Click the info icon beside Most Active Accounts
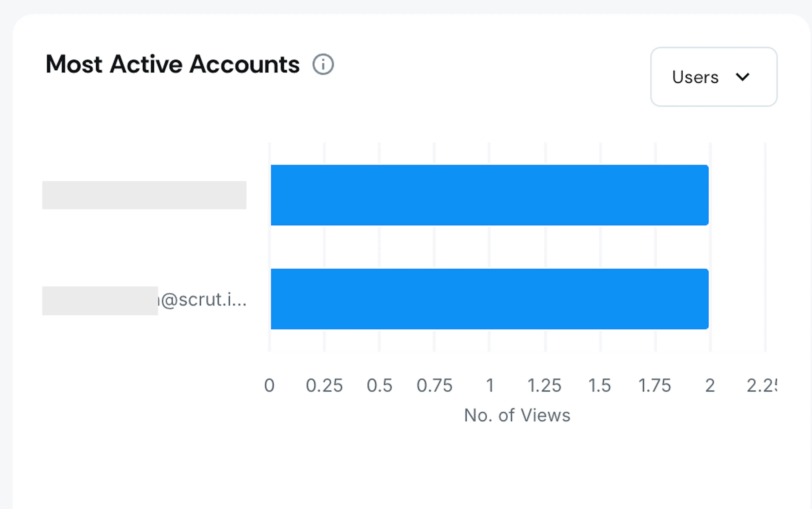This screenshot has height=509, width=812. [x=323, y=64]
